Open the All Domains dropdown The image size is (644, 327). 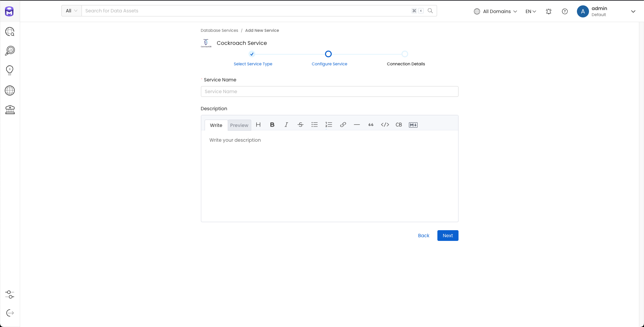(x=495, y=11)
